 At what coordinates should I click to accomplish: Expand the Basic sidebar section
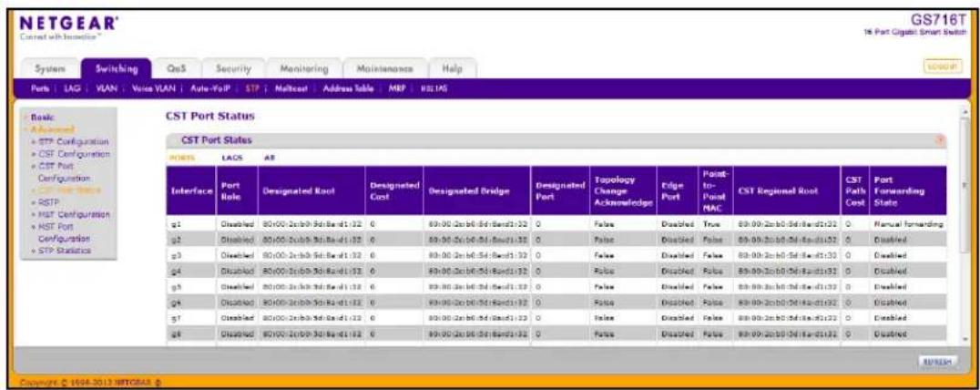tap(43, 117)
